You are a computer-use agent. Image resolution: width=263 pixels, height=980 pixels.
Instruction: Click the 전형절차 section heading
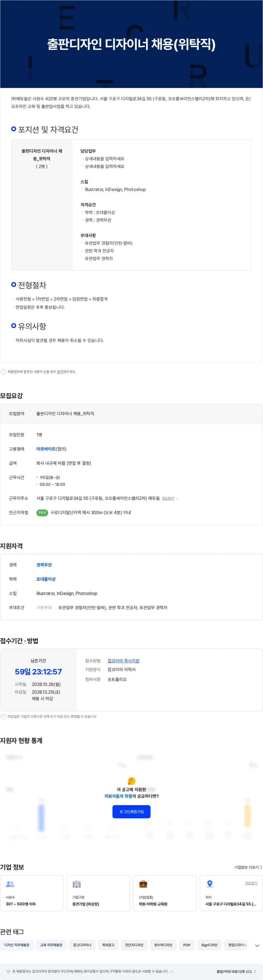32,285
